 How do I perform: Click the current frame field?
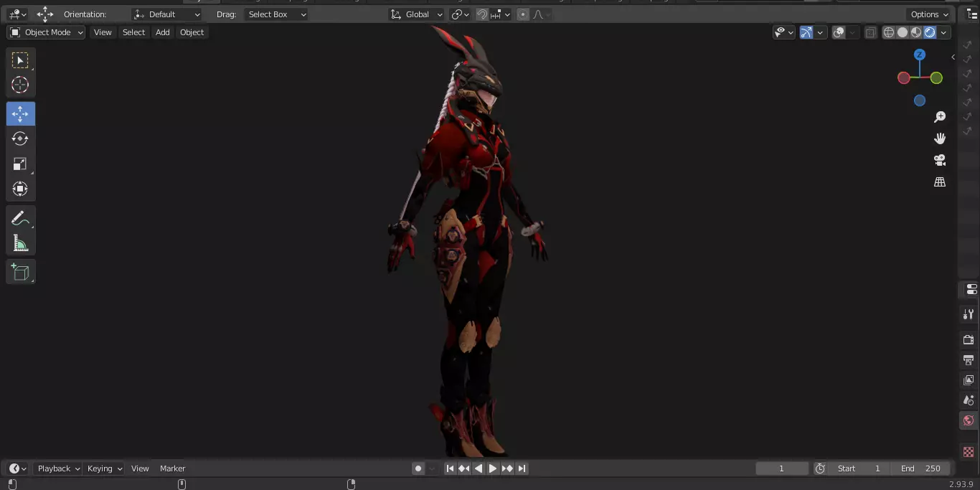pos(782,468)
